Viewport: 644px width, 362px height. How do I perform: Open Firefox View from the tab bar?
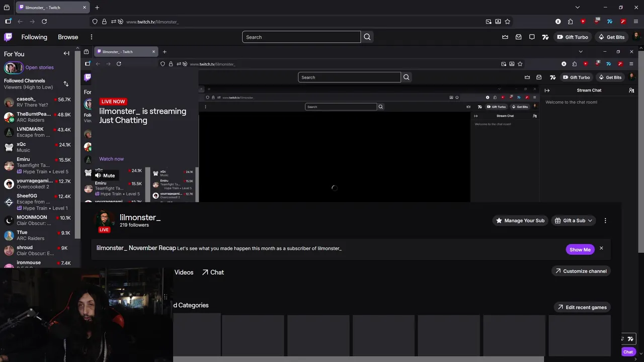pyautogui.click(x=7, y=8)
